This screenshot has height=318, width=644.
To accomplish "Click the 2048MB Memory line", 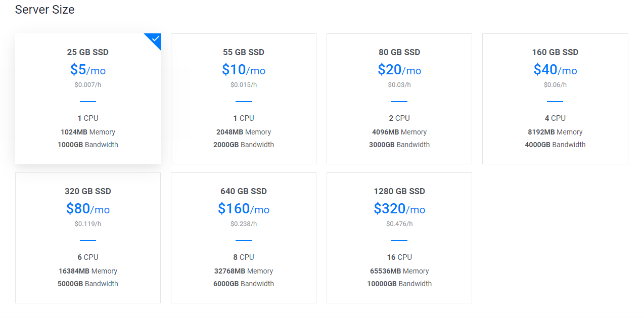I will pos(244,132).
